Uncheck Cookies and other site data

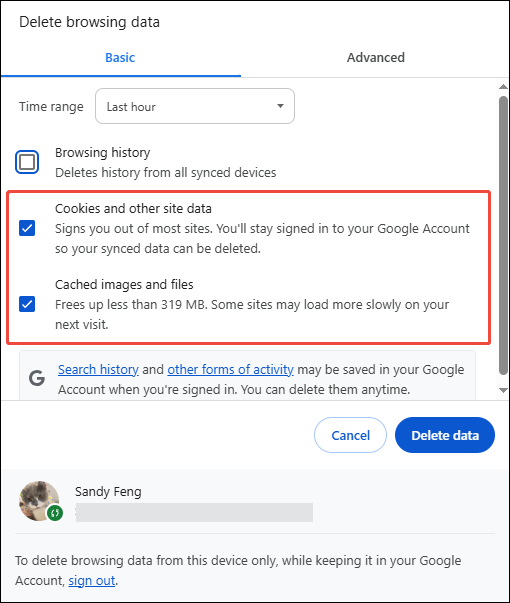tap(27, 228)
